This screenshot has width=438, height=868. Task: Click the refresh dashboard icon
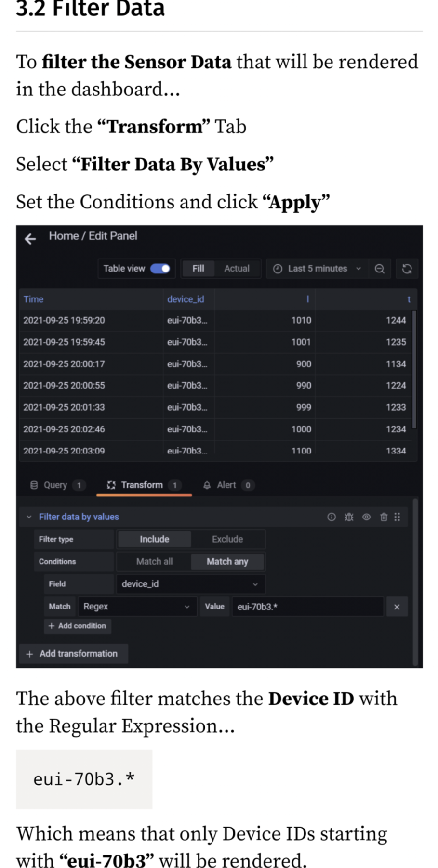[407, 269]
